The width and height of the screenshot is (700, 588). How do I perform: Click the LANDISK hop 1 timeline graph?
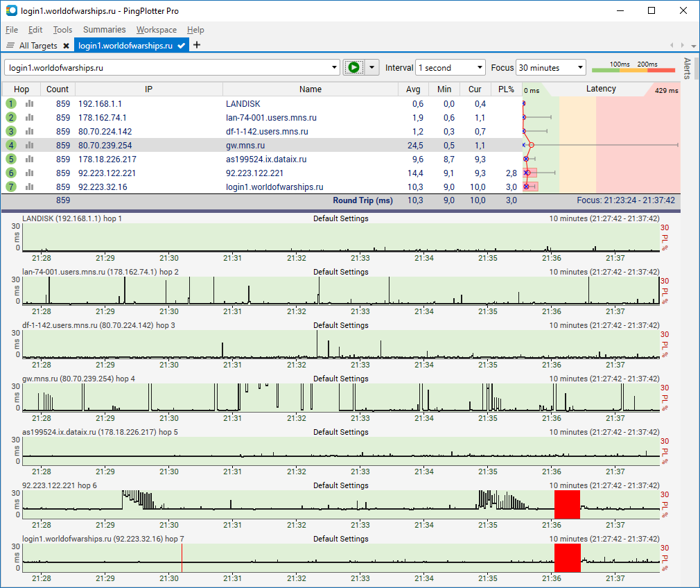coord(341,237)
